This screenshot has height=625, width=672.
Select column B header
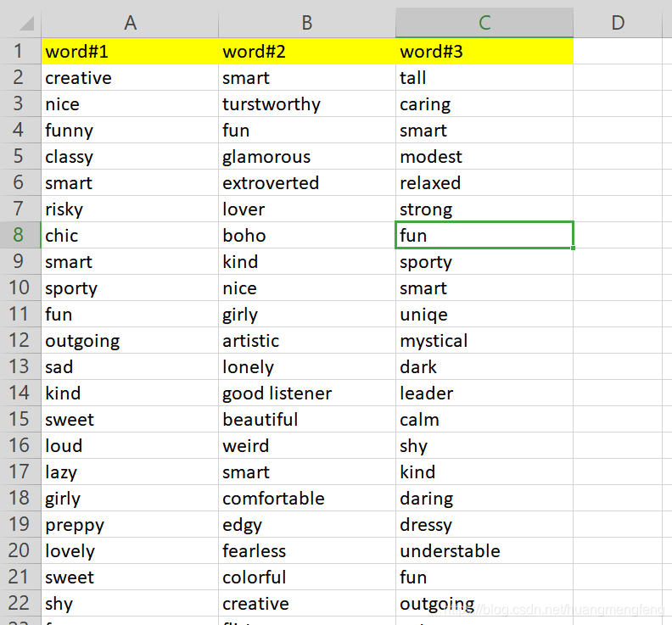[x=307, y=23]
